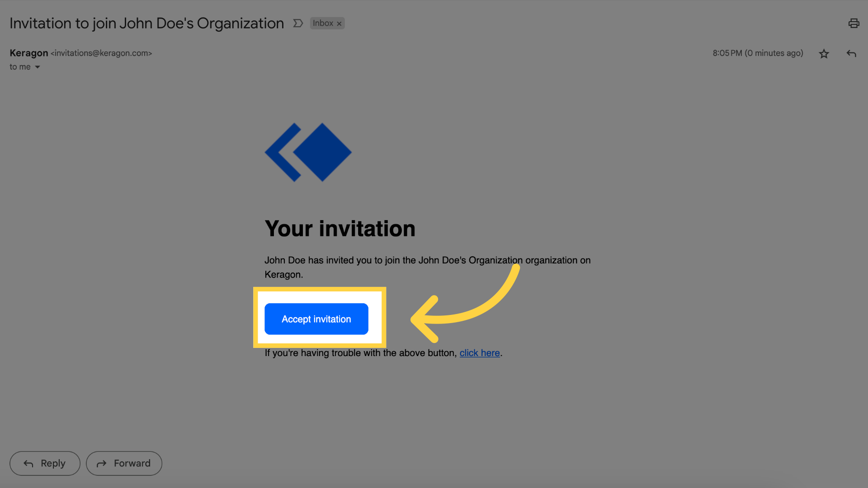Expand recipient details next to 'to me'
Image resolution: width=868 pixels, height=488 pixels.
[x=38, y=67]
